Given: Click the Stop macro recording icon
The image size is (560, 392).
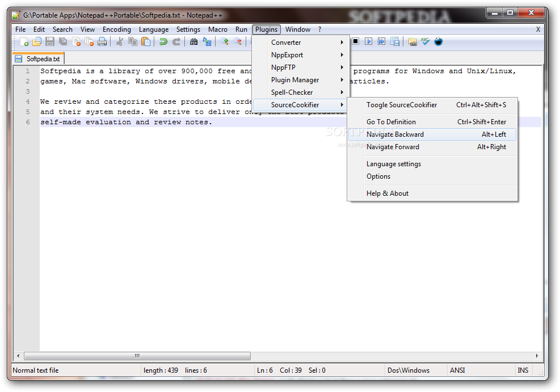Looking at the screenshot, I should [x=356, y=41].
